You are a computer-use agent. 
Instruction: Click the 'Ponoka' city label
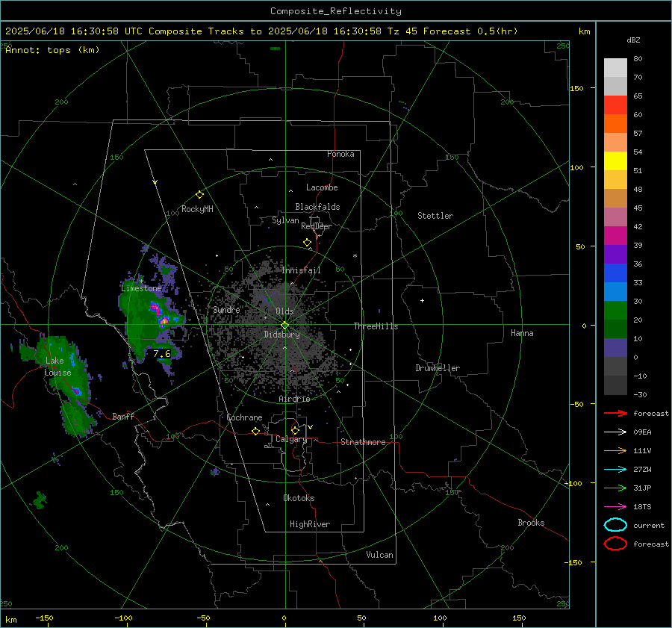(x=340, y=154)
